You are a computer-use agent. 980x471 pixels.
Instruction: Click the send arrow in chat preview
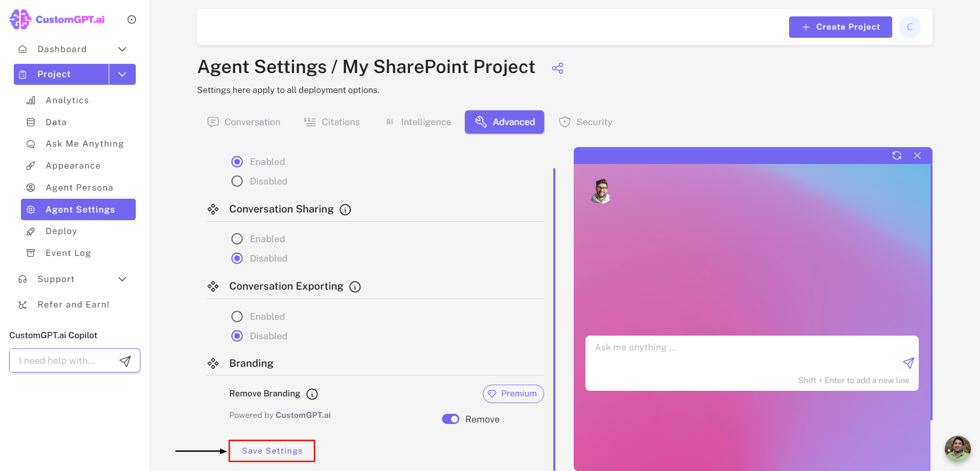pyautogui.click(x=909, y=363)
